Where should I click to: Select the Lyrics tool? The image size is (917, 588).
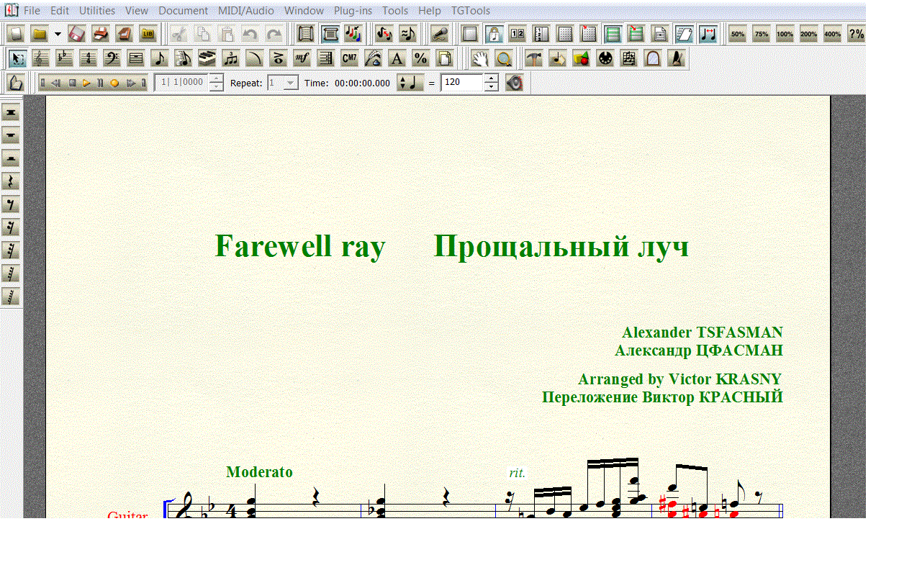(372, 58)
